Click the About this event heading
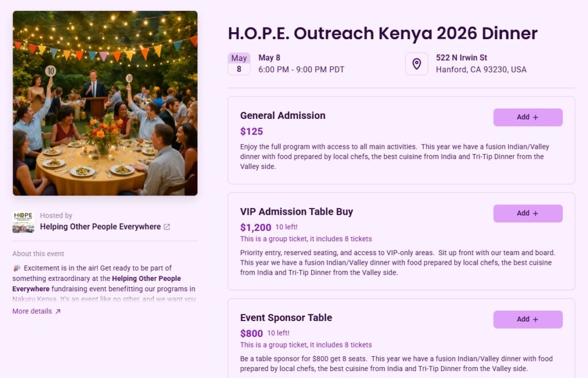Image resolution: width=588 pixels, height=378 pixels. pos(38,254)
